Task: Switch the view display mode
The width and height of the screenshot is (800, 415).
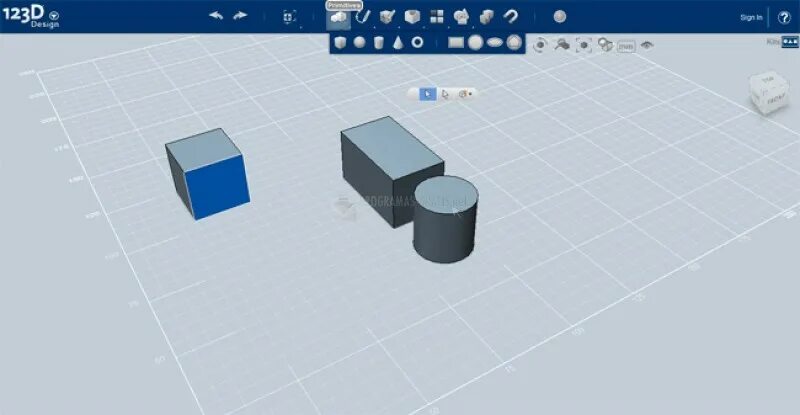Action: click(605, 45)
